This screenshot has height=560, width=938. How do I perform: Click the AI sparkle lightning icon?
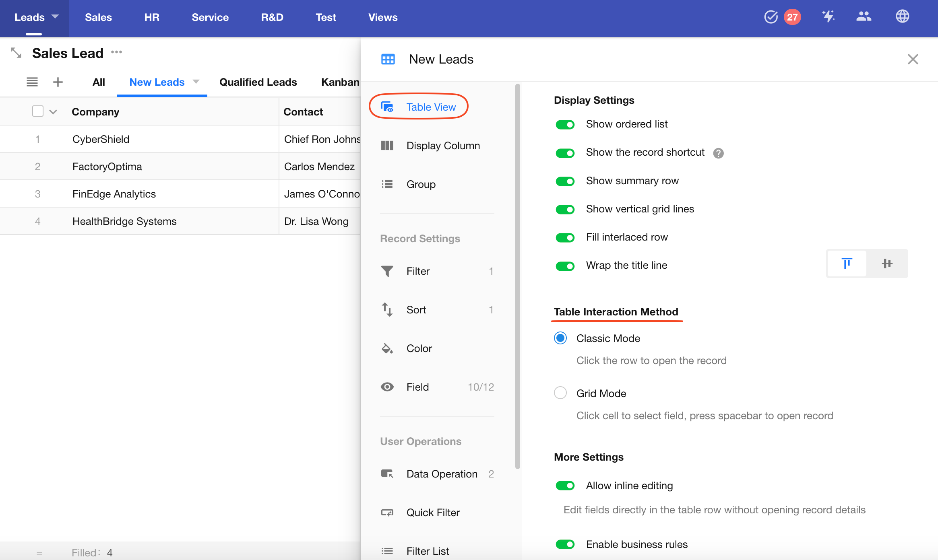pyautogui.click(x=828, y=17)
